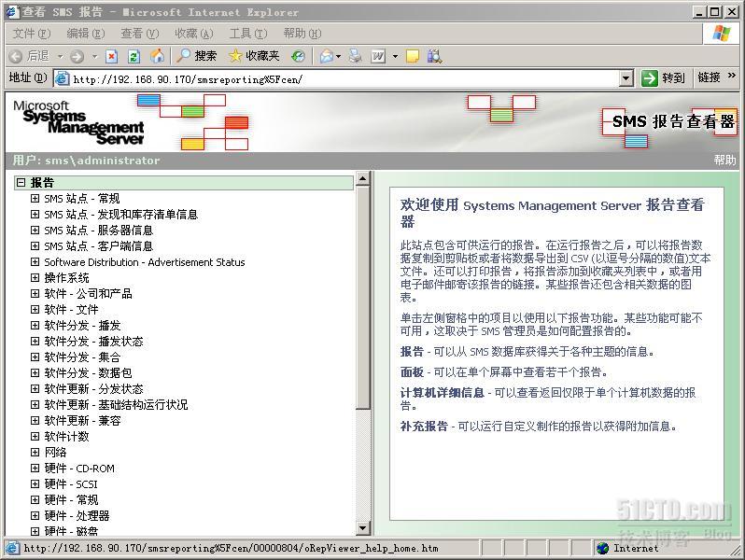Expand the 网络 tree node
745x560 pixels.
[35, 452]
